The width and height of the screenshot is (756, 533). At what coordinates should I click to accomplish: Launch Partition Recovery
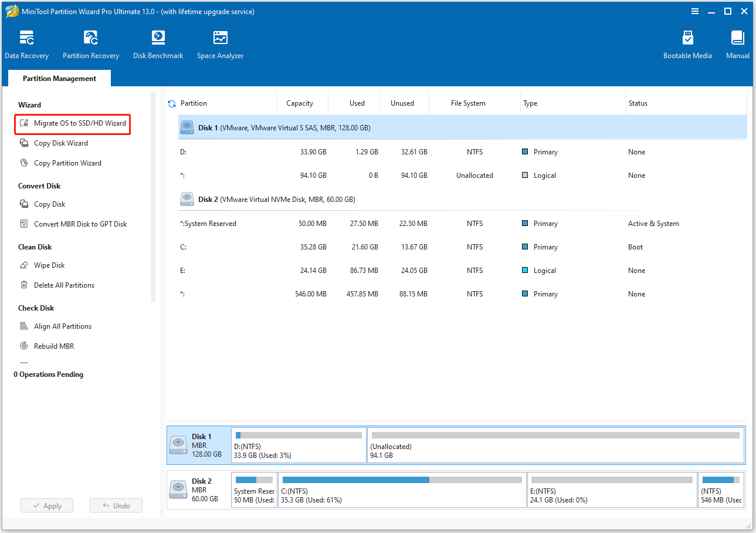tap(90, 44)
